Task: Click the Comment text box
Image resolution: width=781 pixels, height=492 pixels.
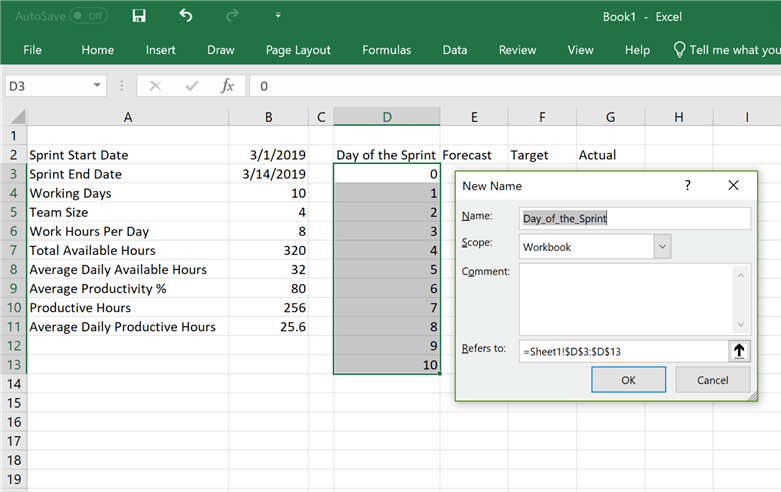Action: click(626, 297)
